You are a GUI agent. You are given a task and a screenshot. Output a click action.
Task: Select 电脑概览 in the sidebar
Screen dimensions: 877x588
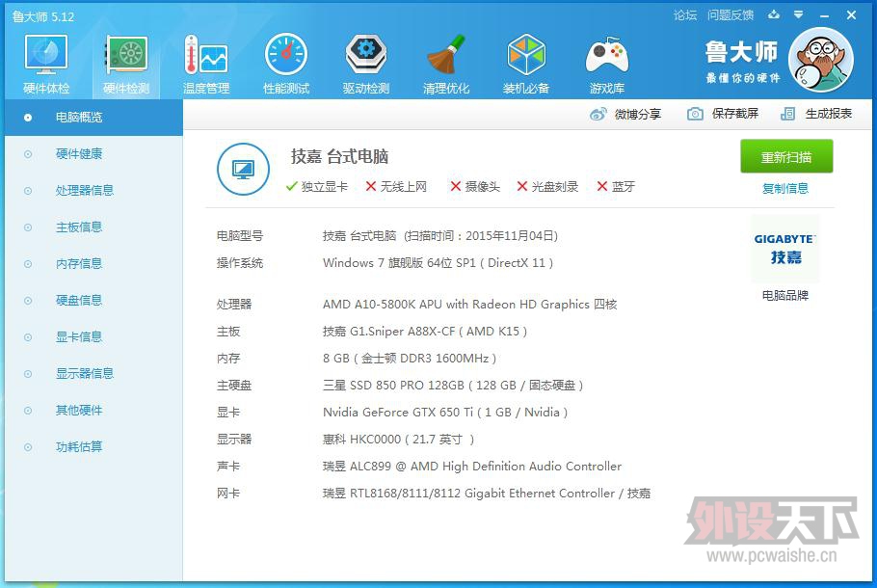click(x=94, y=118)
